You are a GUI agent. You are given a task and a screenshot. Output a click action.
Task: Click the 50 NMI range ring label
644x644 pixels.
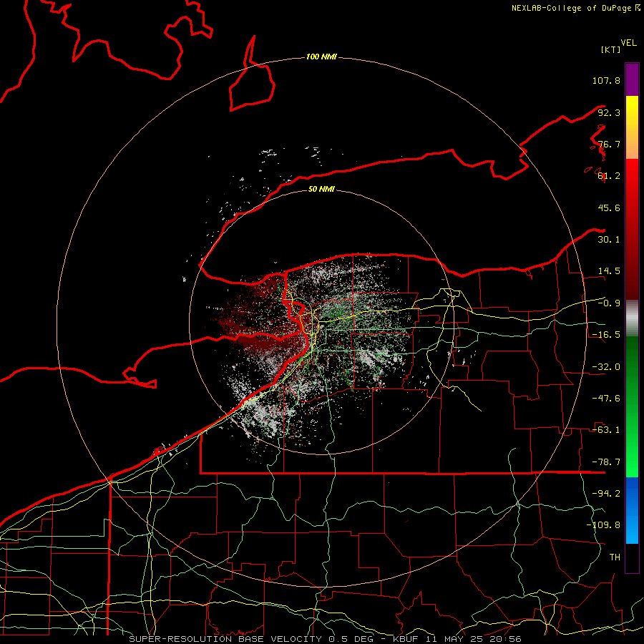click(321, 189)
